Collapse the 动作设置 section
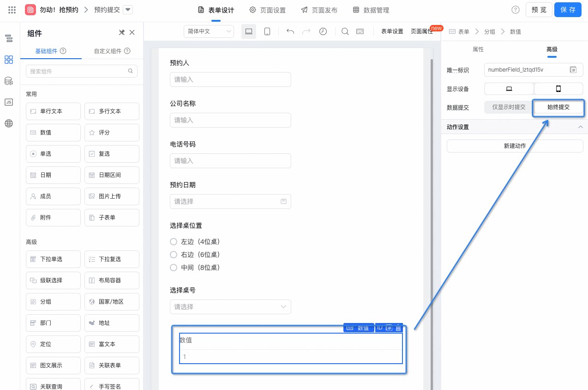The height and width of the screenshot is (390, 588). pos(581,127)
